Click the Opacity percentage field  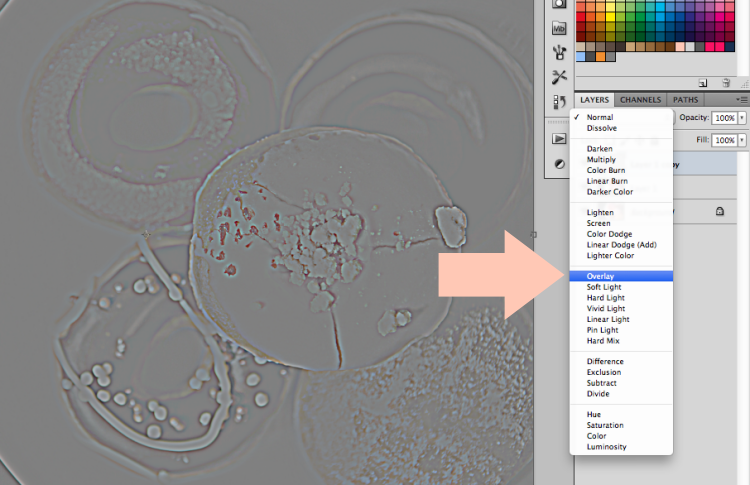coord(725,118)
